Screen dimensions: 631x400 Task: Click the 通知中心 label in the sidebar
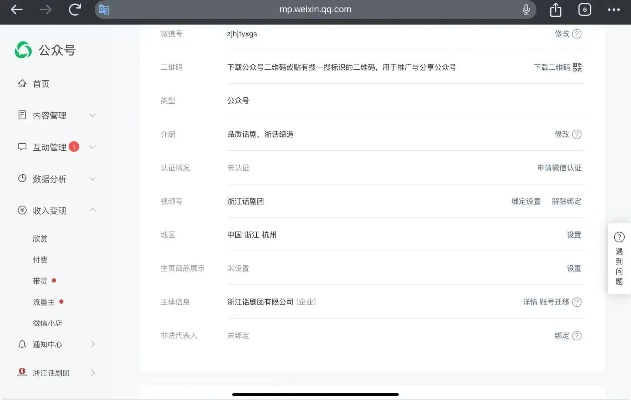coord(47,344)
